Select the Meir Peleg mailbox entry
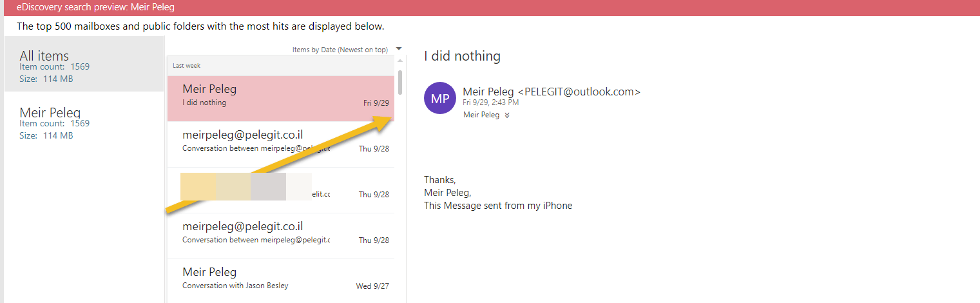This screenshot has width=980, height=303. 84,121
